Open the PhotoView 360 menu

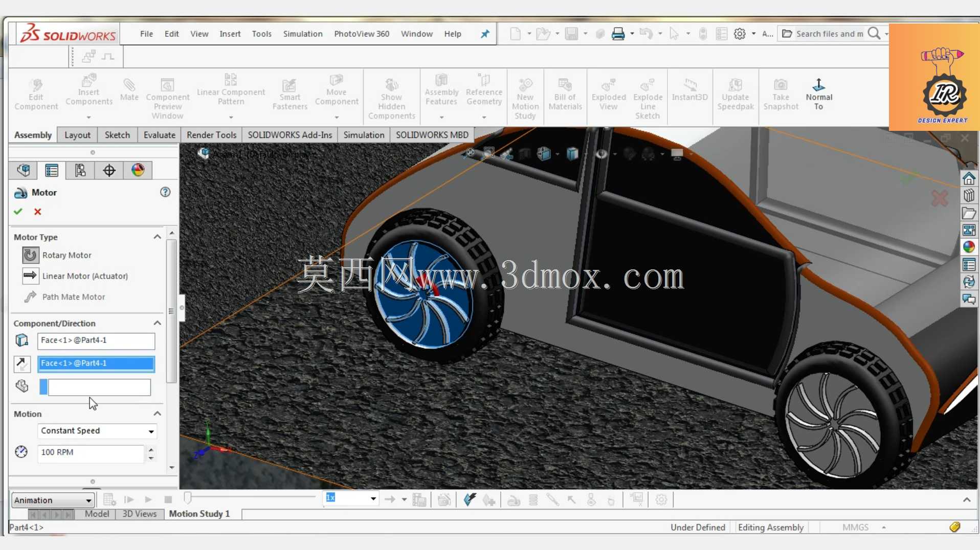pyautogui.click(x=362, y=34)
